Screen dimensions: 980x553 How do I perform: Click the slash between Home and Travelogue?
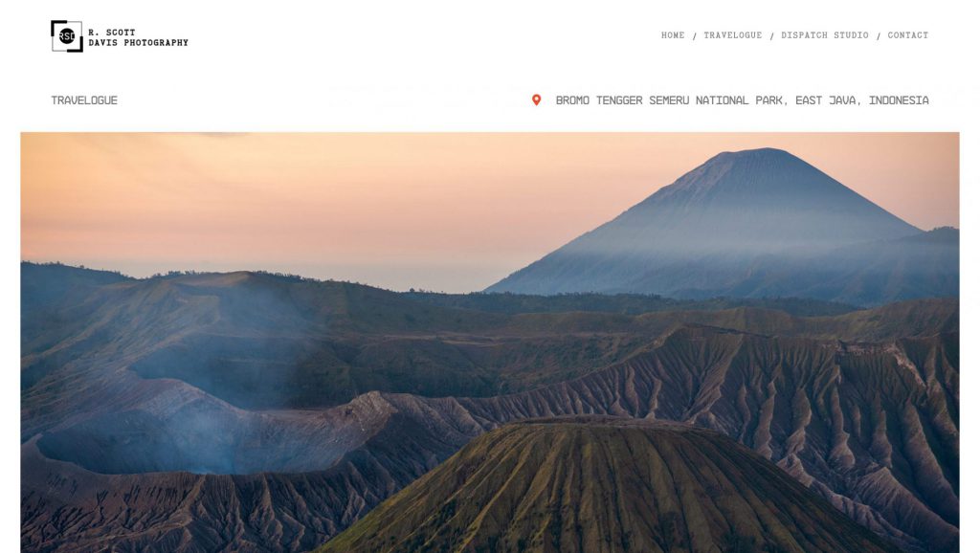coord(695,36)
